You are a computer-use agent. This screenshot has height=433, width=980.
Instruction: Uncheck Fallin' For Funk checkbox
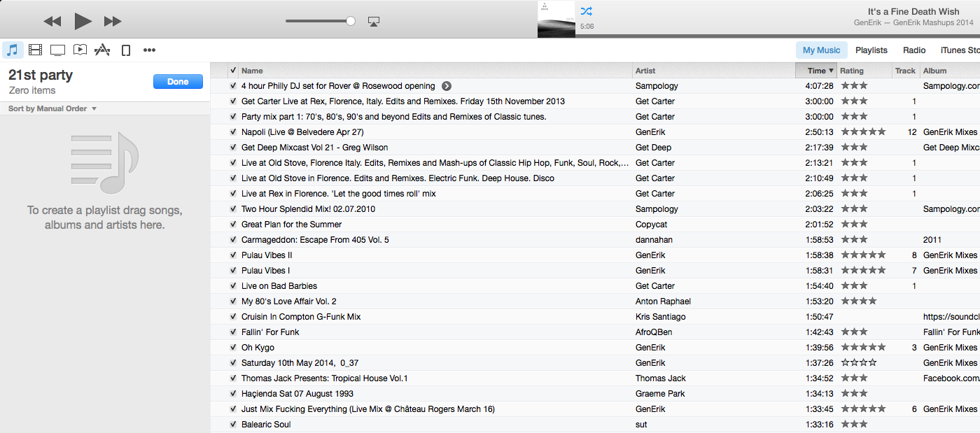[x=232, y=332]
